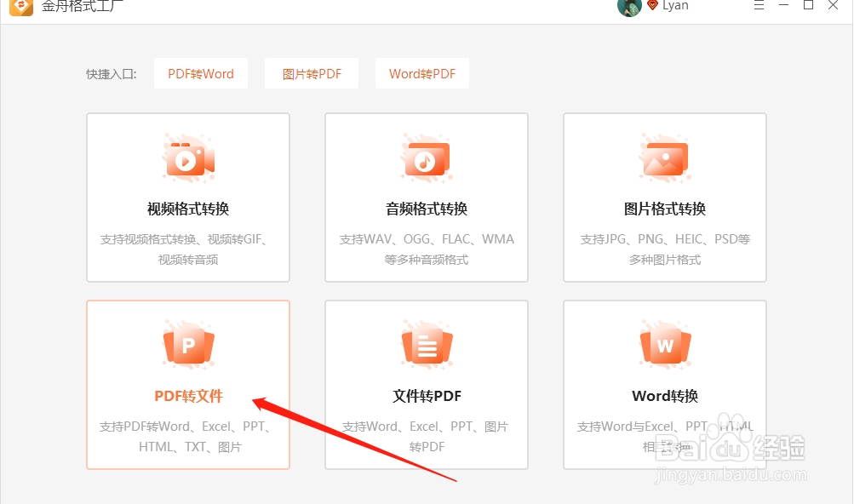Select the 图片格式转换 title
Viewport: 854px width, 504px height.
[x=665, y=209]
